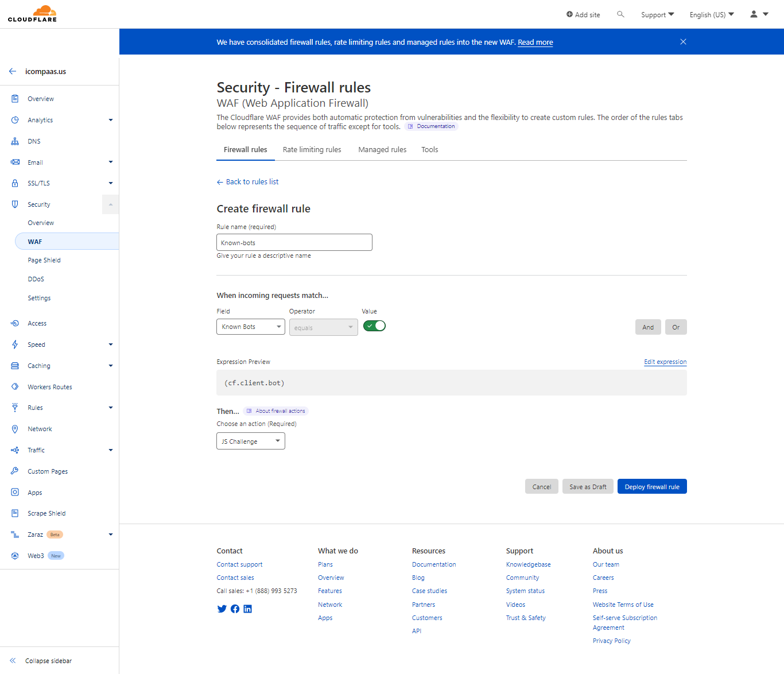Click the Cloudflare logo
Screen dimensions: 784x674
coord(32,14)
